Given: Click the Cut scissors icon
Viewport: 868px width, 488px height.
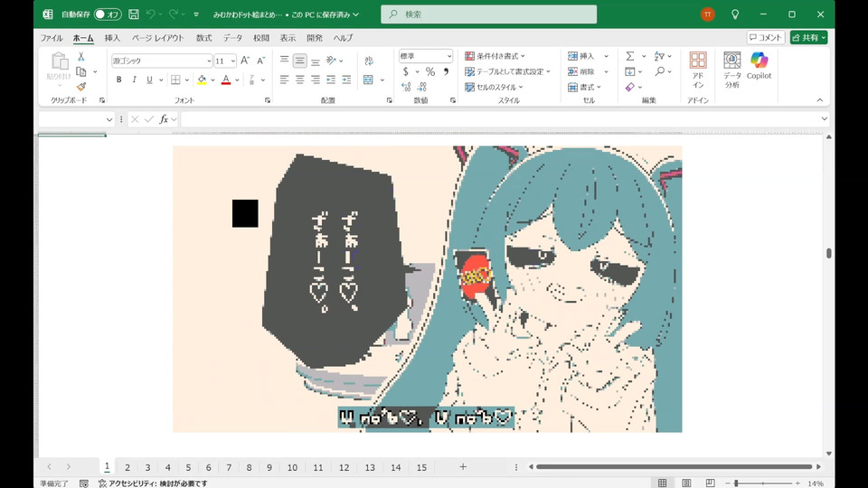Looking at the screenshot, I should (x=80, y=56).
